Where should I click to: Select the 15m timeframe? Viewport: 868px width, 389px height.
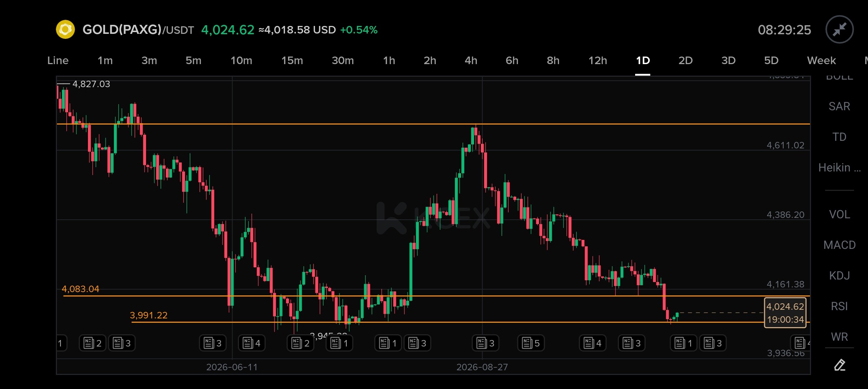coord(292,61)
